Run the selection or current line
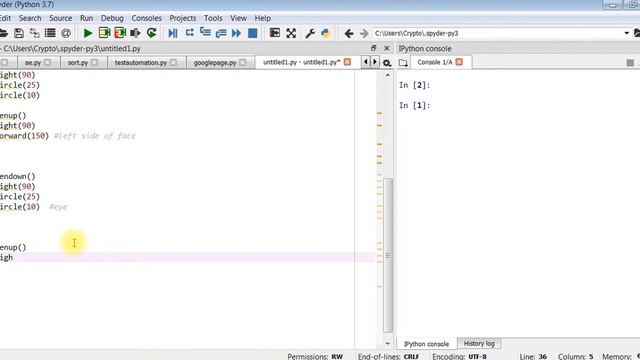 [x=135, y=33]
